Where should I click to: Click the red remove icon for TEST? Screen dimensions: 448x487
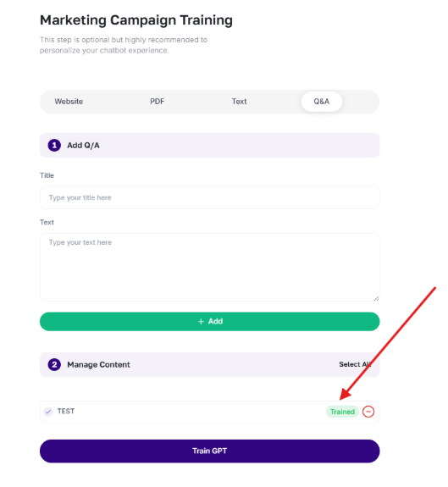[x=368, y=412]
